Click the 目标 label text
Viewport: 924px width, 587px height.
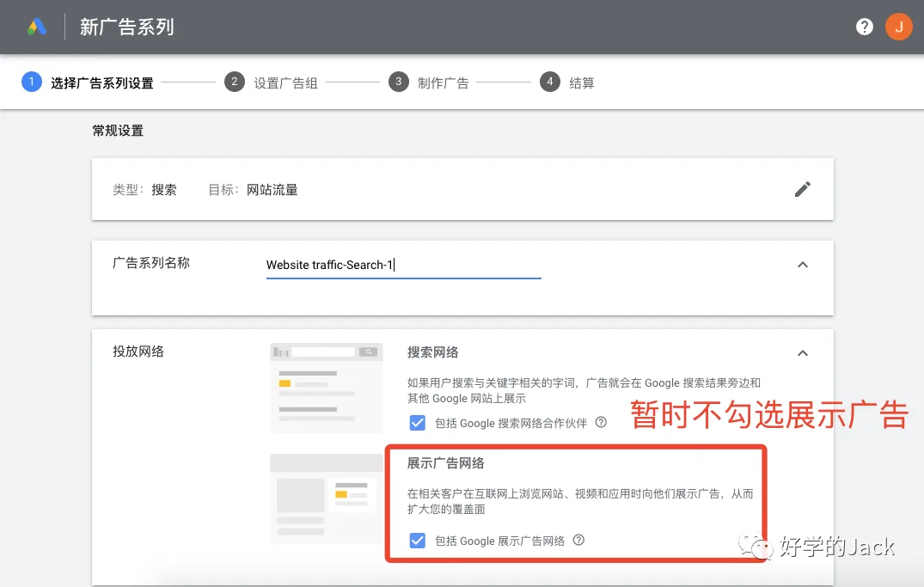pos(223,190)
